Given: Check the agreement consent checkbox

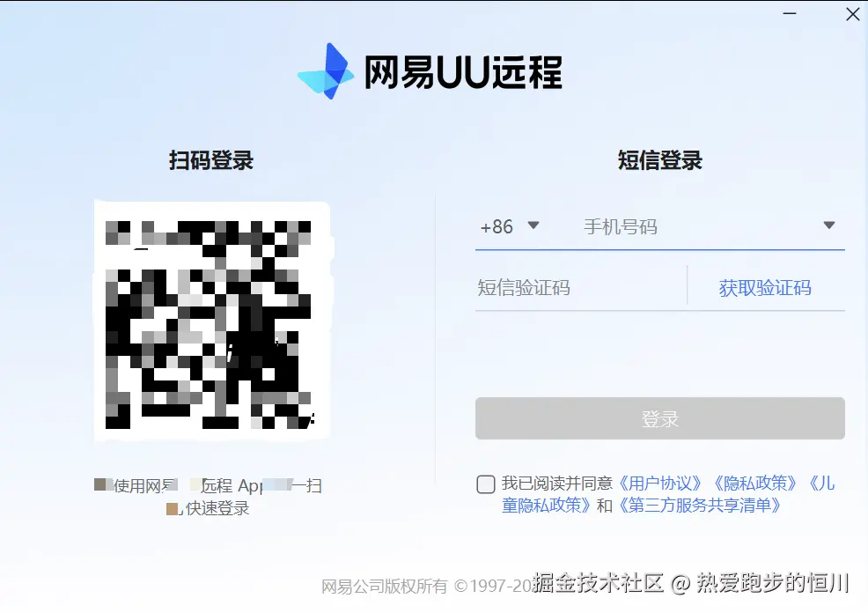Looking at the screenshot, I should click(485, 484).
